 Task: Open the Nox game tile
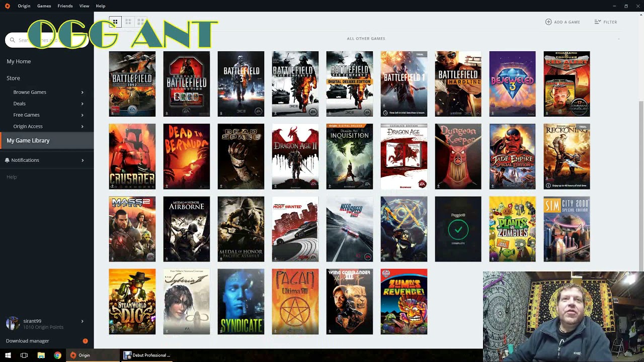[404, 229]
